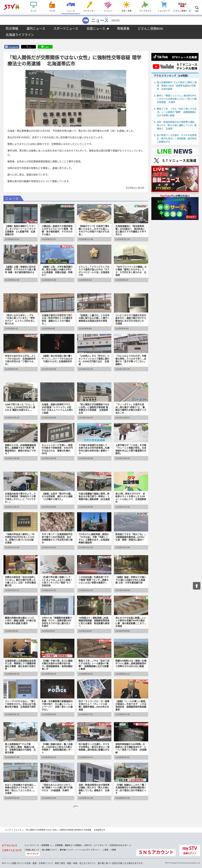The width and height of the screenshot is (202, 868).
Task: Open ニュース breadcrumb link
Action: pyautogui.click(x=17, y=830)
